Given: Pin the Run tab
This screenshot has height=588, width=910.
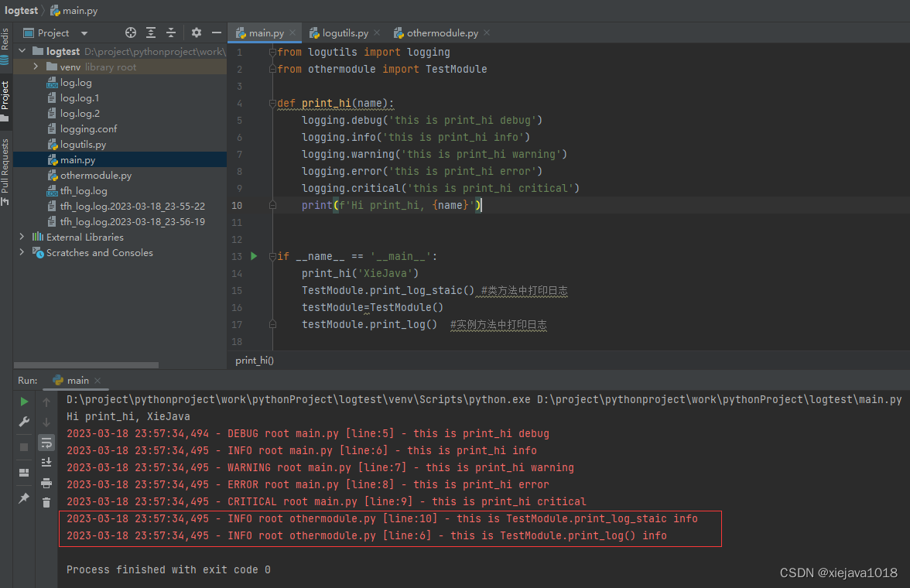Looking at the screenshot, I should tap(24, 498).
